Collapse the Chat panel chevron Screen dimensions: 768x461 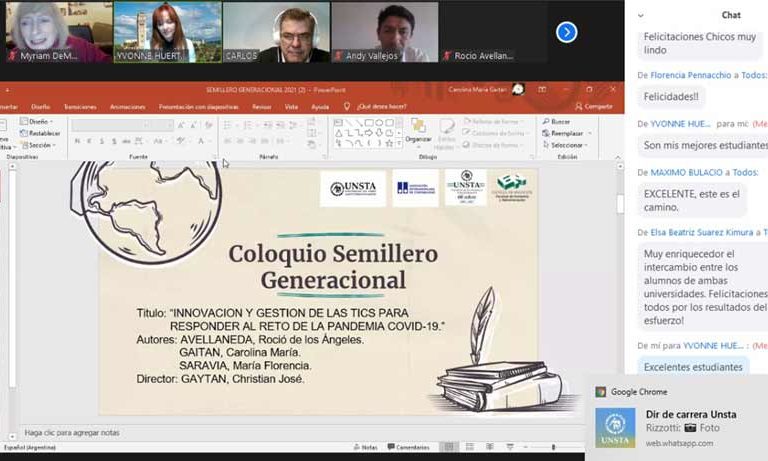(x=640, y=15)
